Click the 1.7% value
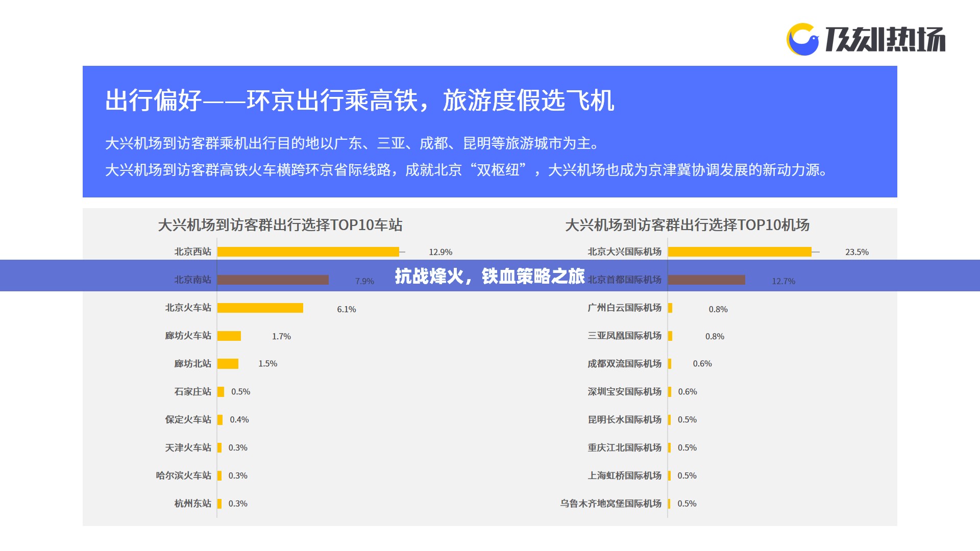This screenshot has height=551, width=980. tap(281, 336)
